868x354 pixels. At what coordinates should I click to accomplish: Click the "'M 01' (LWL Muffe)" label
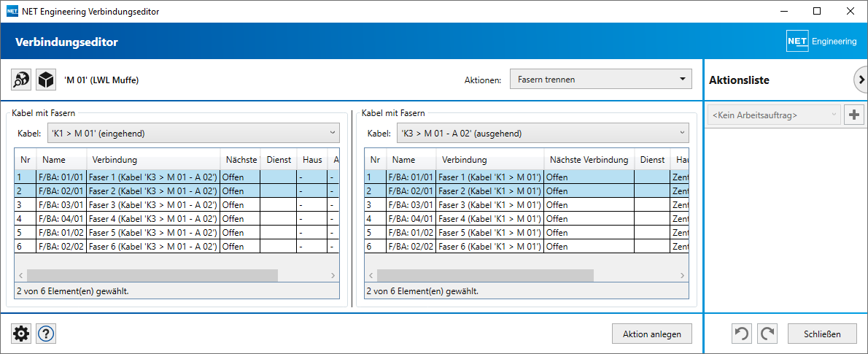point(101,80)
